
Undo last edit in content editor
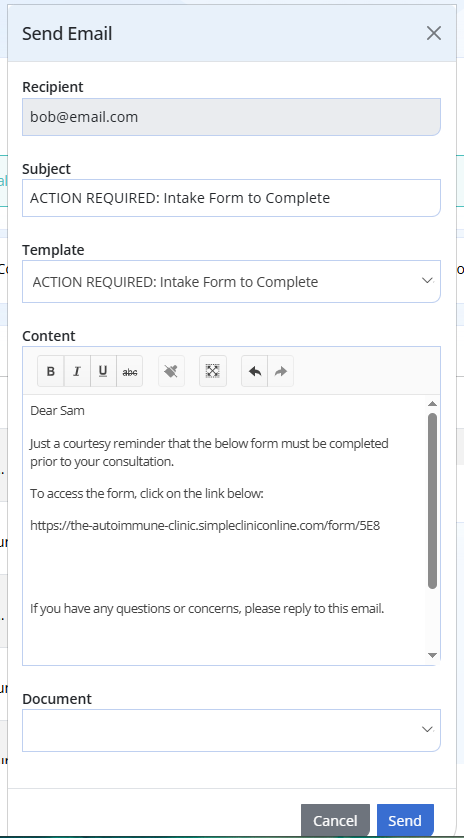(254, 371)
